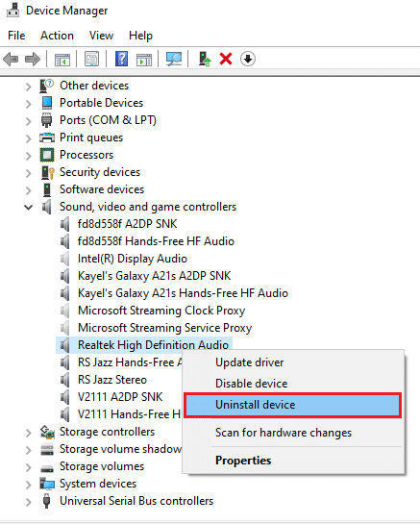Viewport: 420px width, 524px height.
Task: Expand the Storage volumes node
Action: click(29, 467)
